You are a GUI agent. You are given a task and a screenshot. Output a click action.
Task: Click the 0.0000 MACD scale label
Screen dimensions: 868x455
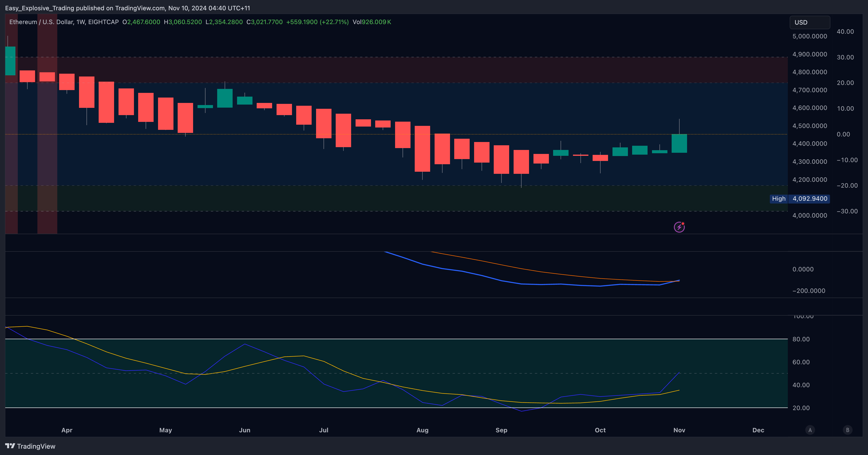(x=803, y=269)
